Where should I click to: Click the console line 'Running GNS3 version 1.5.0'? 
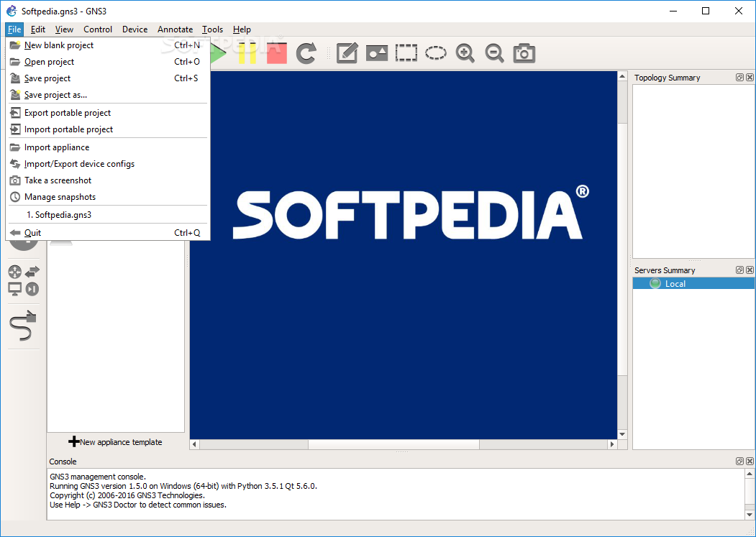tap(183, 487)
